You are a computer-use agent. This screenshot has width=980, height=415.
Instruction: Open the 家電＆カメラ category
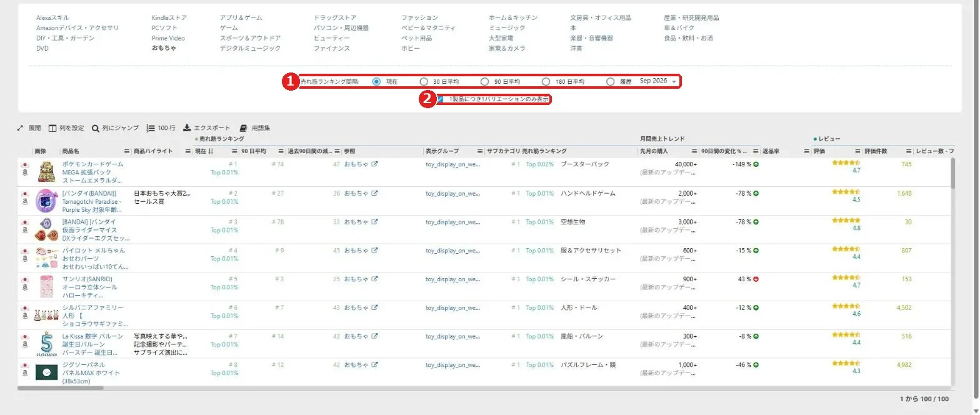[507, 48]
